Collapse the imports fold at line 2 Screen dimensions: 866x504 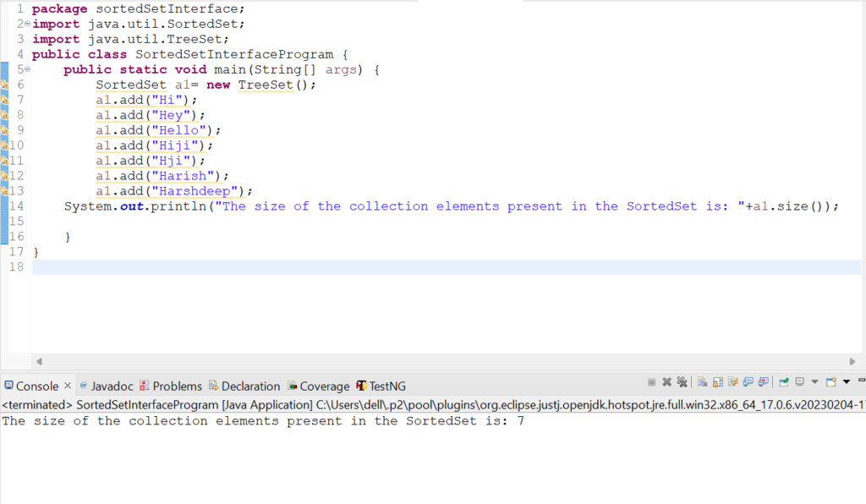click(x=27, y=24)
